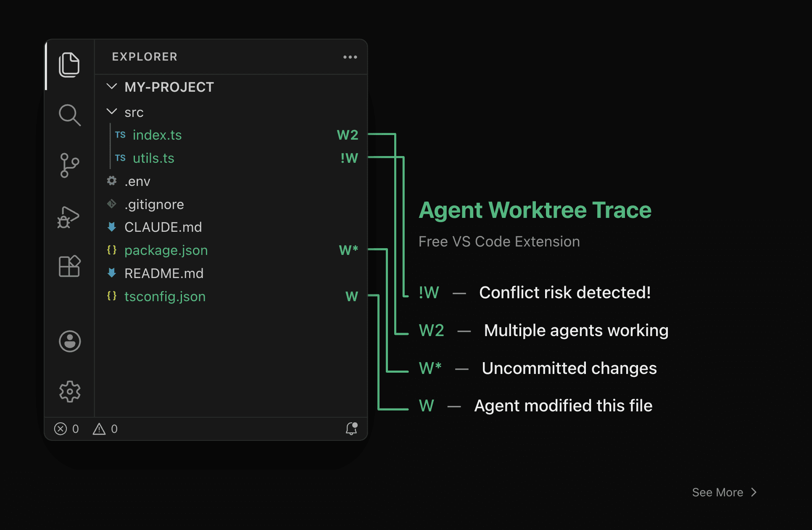
Task: Open the Run and Debug icon
Action: 69,217
